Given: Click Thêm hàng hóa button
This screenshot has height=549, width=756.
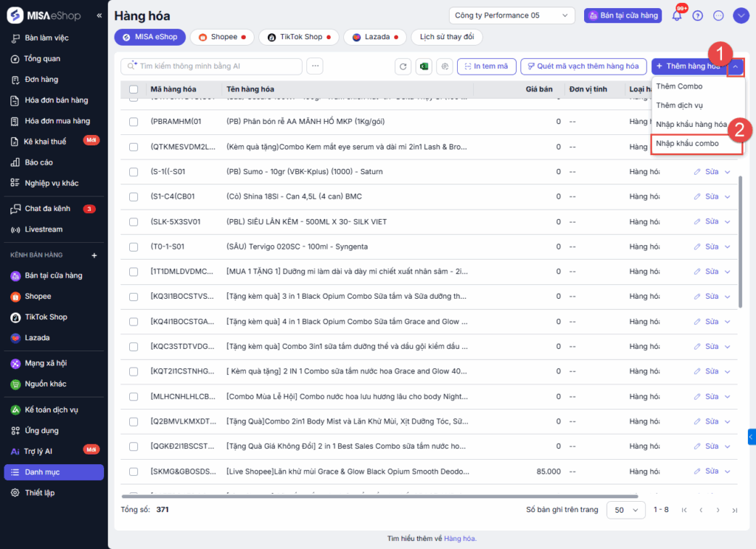Looking at the screenshot, I should tap(689, 66).
